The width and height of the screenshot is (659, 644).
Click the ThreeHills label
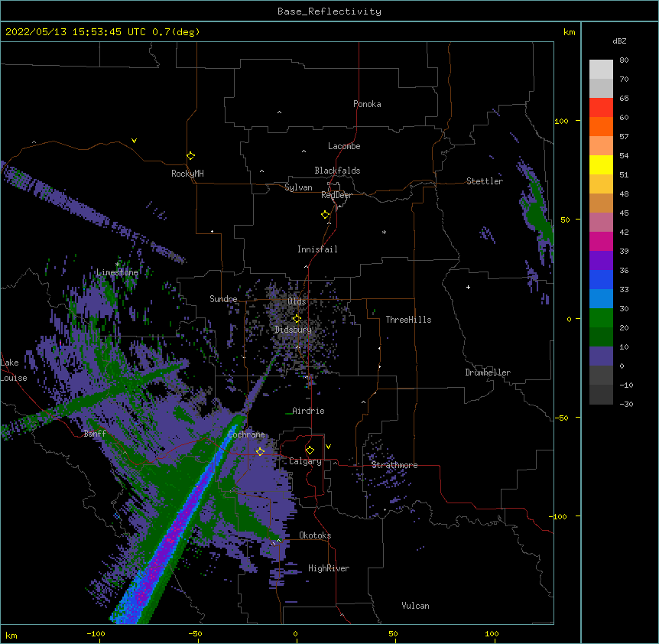408,320
